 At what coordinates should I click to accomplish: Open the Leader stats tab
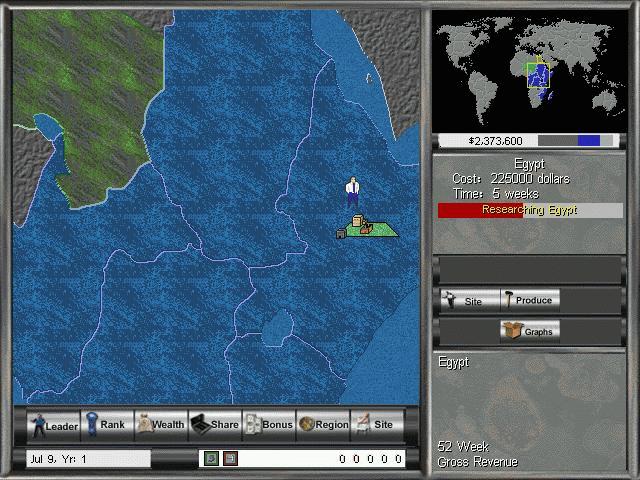53,425
